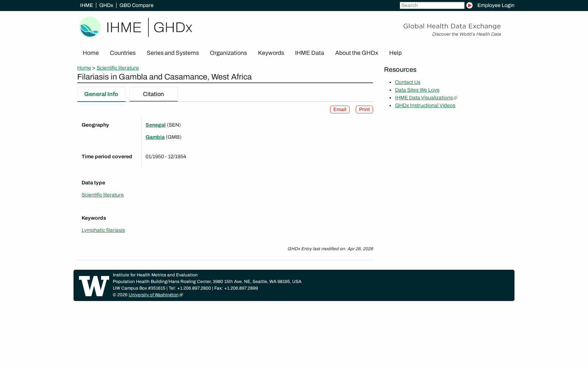The height and width of the screenshot is (368, 588).
Task: Click the Print button
Action: 364,109
